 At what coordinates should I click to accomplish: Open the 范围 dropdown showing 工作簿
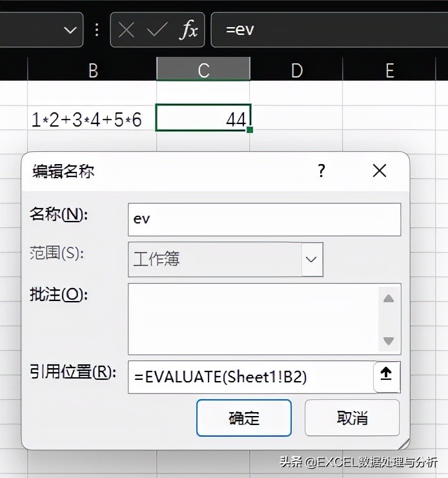tap(226, 260)
